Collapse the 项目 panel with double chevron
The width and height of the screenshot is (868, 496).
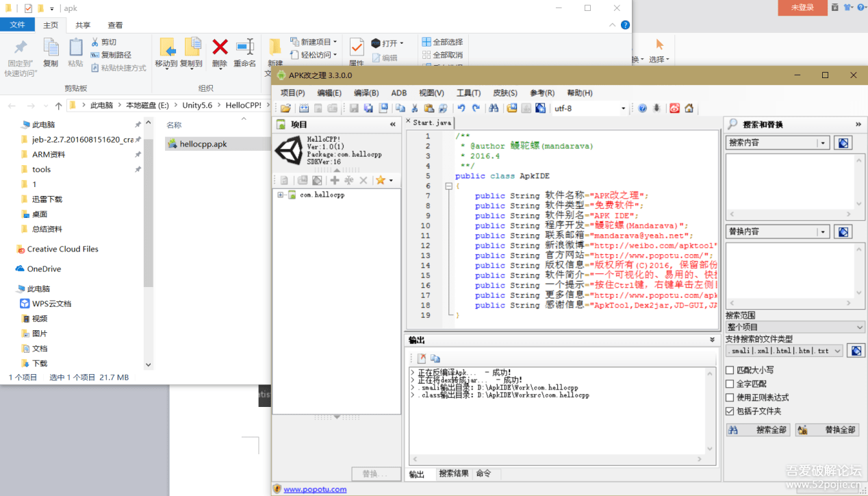coord(393,124)
